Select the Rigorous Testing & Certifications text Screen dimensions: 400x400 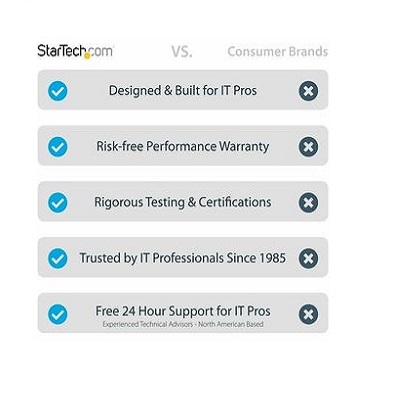(x=183, y=202)
